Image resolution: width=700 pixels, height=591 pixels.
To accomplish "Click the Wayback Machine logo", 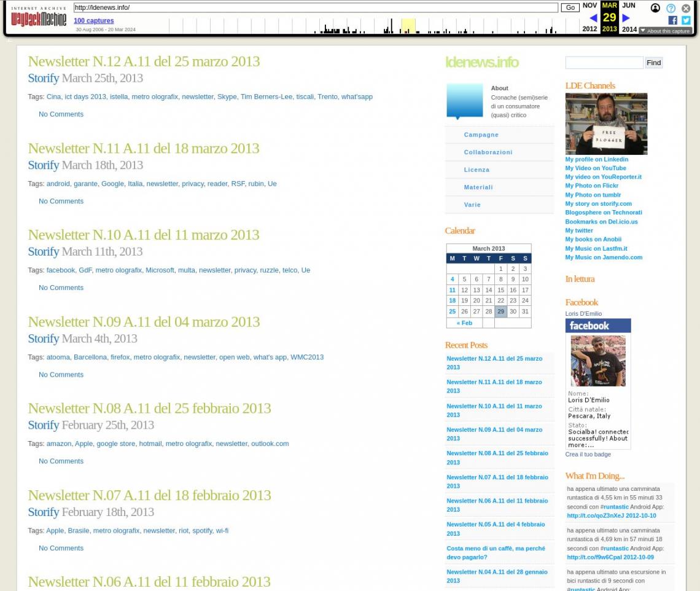I will tap(38, 18).
